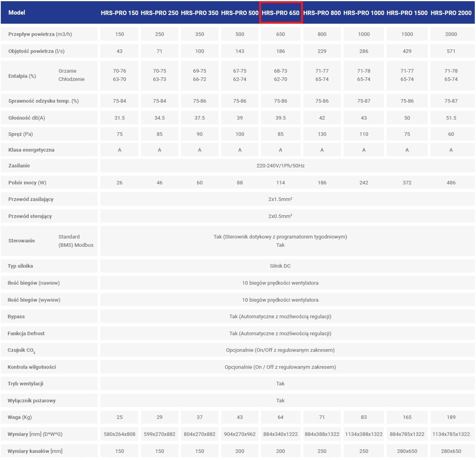Click the Entalpia (%) row label

tap(22, 76)
